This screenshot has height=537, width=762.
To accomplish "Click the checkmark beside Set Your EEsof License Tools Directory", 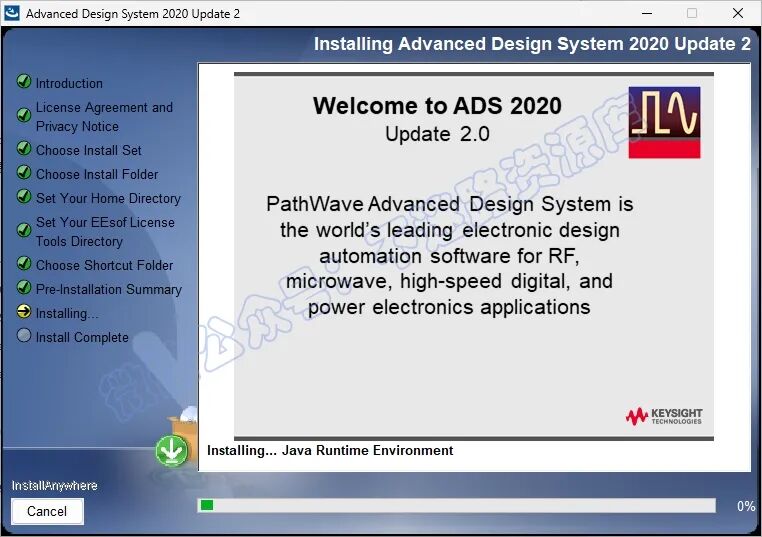I will pos(24,230).
